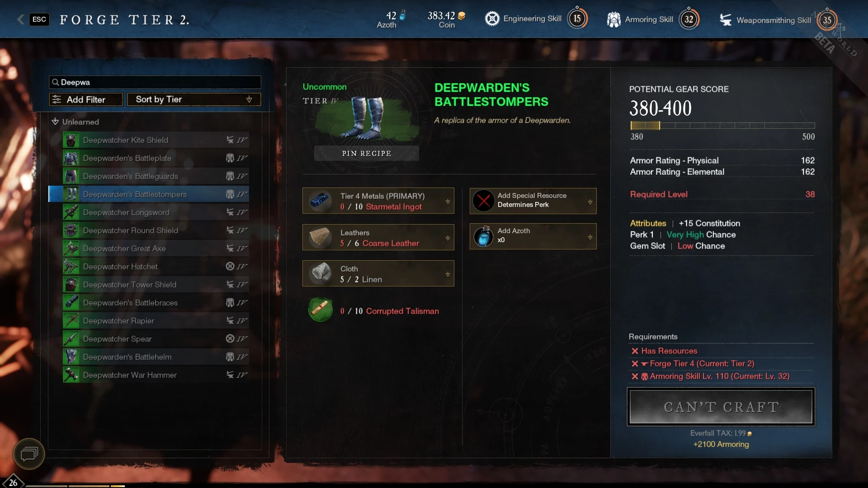Click the Weaponsmithing Skill anvil icon
This screenshot has width=868, height=488.
pos(726,20)
